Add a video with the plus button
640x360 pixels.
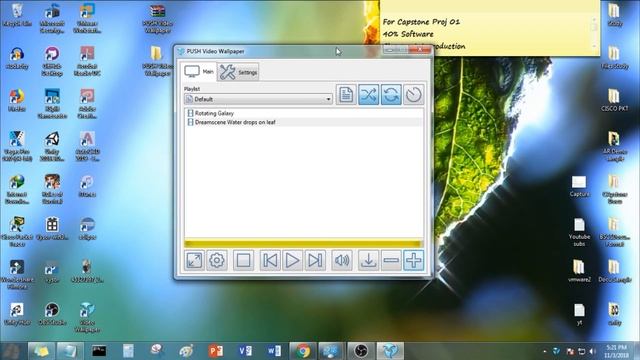413,260
